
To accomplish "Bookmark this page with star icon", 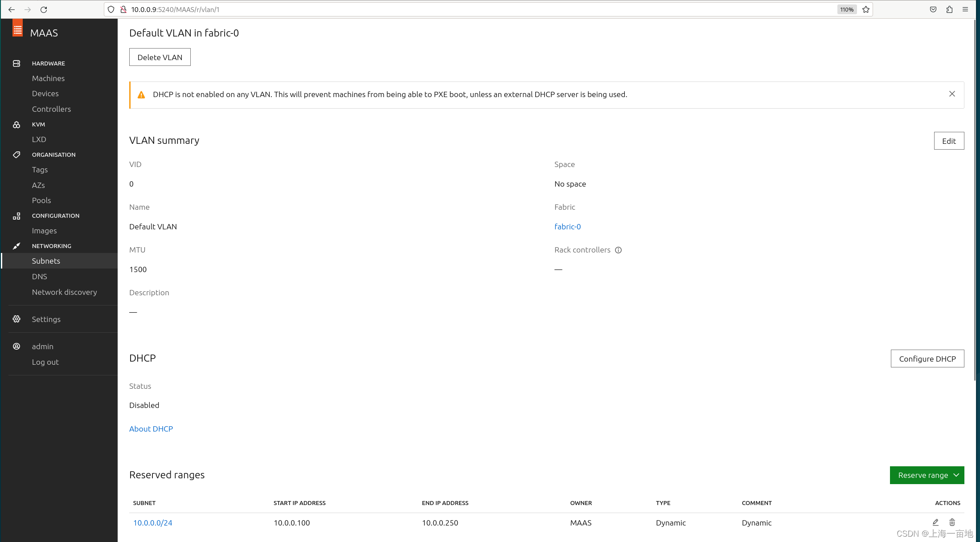I will tap(866, 9).
